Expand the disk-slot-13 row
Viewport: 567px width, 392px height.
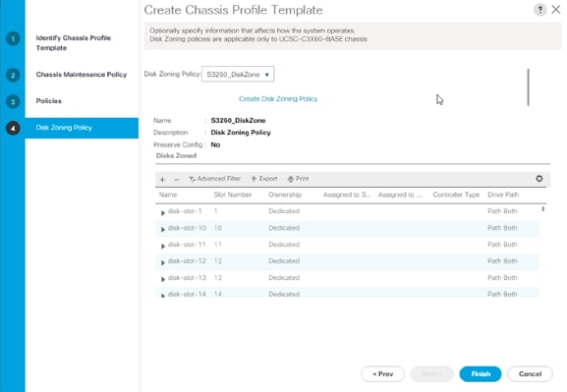coord(163,279)
